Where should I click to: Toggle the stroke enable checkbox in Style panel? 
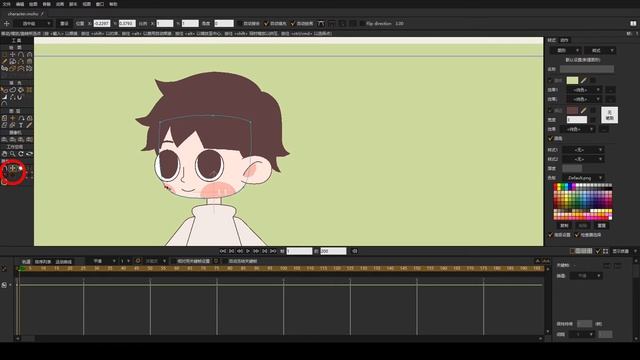click(550, 111)
